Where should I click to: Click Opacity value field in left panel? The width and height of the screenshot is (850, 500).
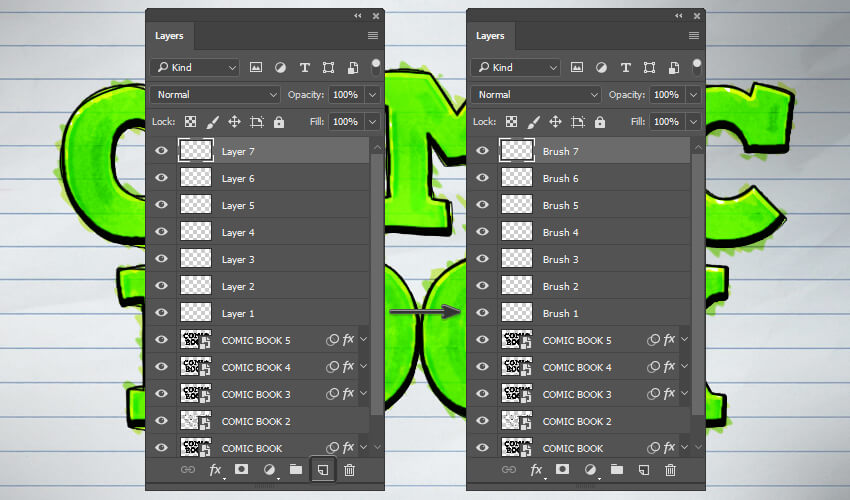346,94
